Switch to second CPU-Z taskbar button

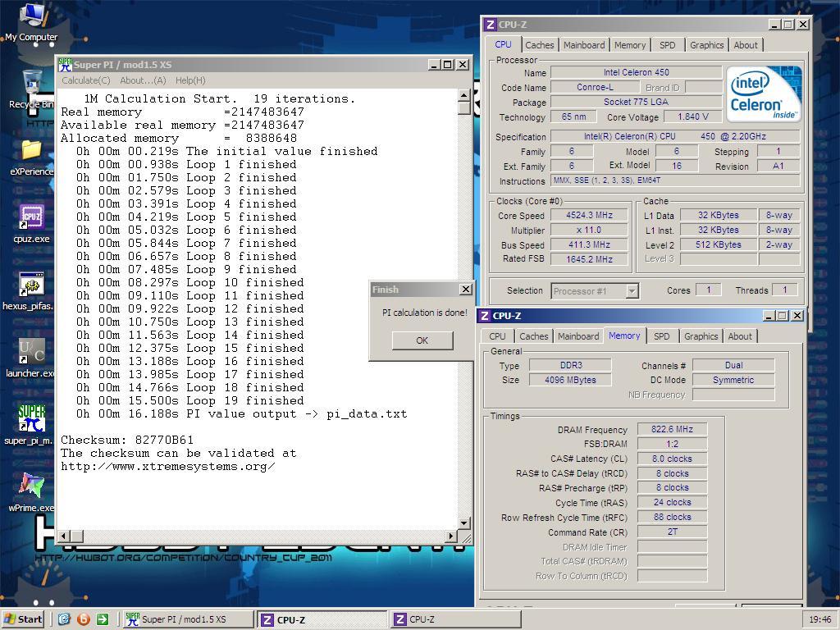pos(455,619)
